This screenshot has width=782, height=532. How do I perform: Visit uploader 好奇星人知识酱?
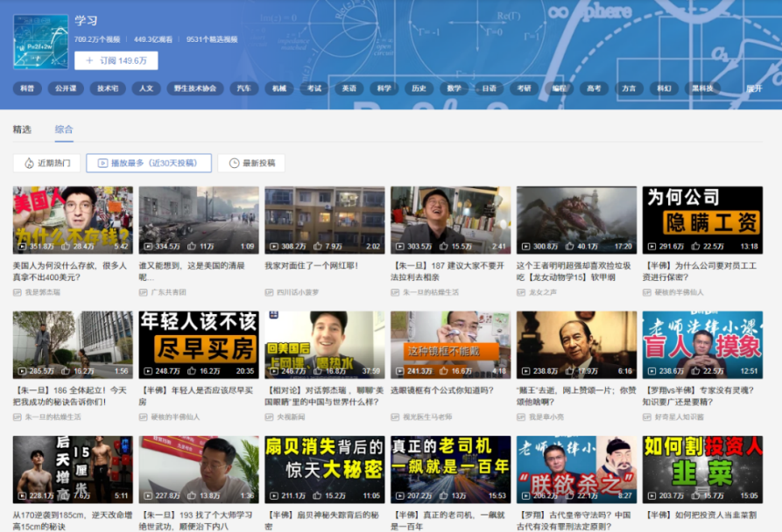pyautogui.click(x=679, y=416)
